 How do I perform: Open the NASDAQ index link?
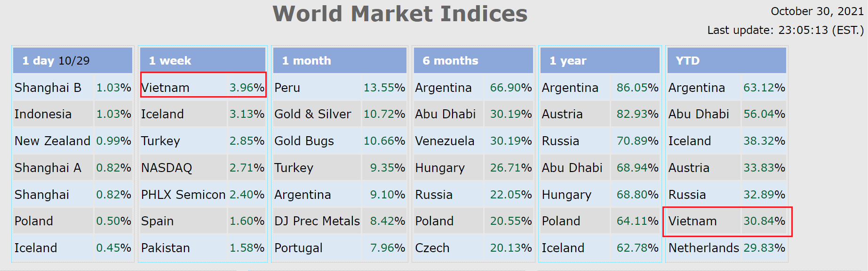click(x=167, y=168)
